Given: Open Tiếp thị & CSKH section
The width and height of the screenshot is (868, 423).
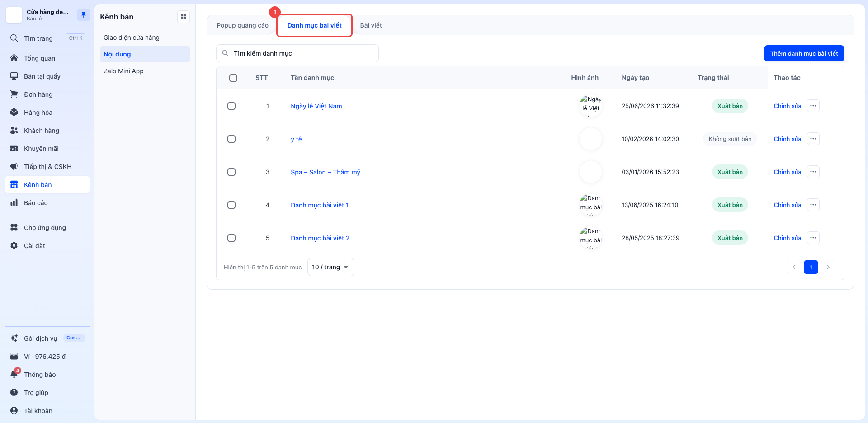Looking at the screenshot, I should point(47,167).
